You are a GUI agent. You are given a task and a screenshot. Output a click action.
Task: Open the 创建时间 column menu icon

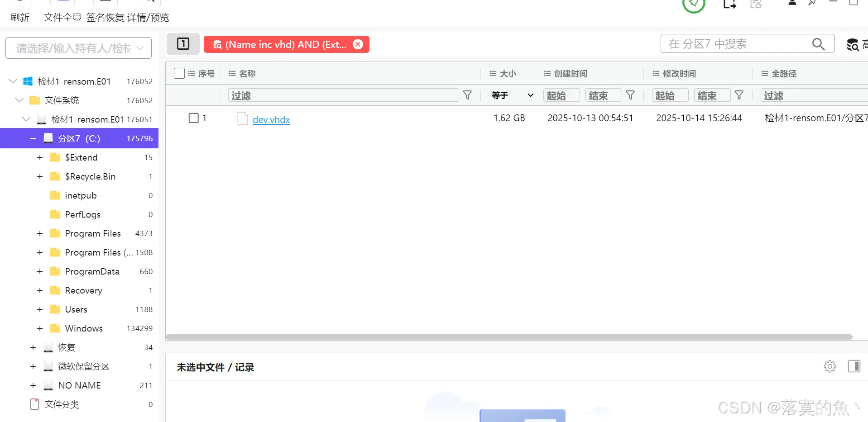pyautogui.click(x=547, y=73)
